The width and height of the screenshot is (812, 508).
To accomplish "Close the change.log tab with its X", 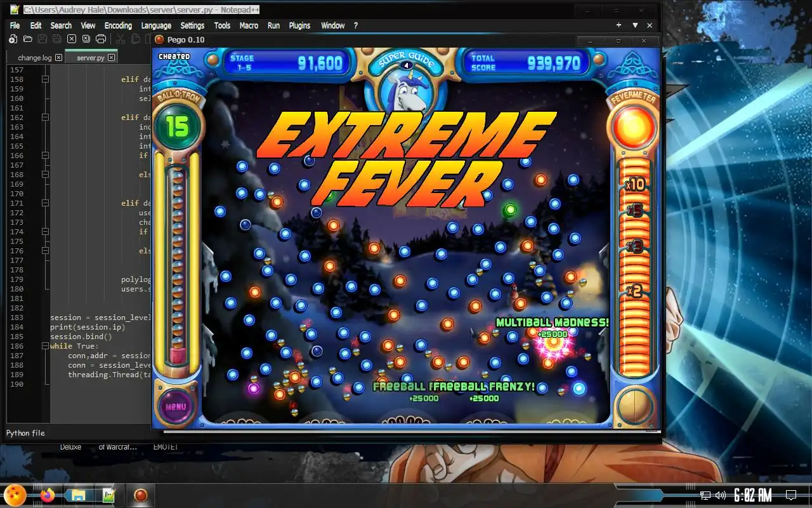I will coord(58,58).
